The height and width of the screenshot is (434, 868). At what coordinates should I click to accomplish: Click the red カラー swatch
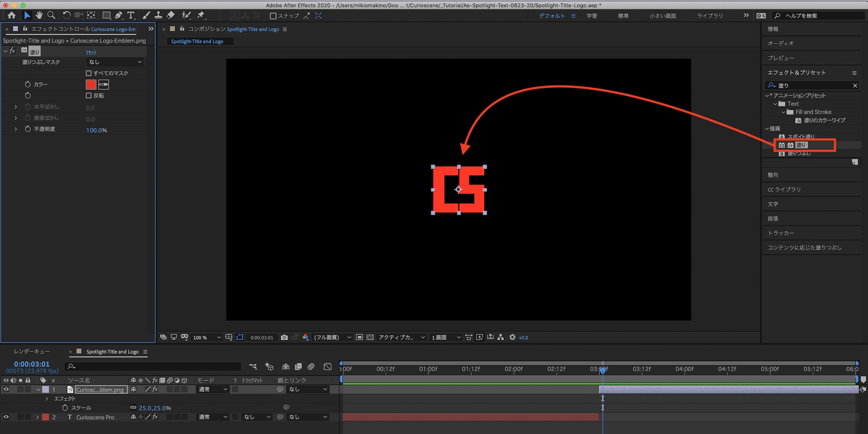coord(91,85)
